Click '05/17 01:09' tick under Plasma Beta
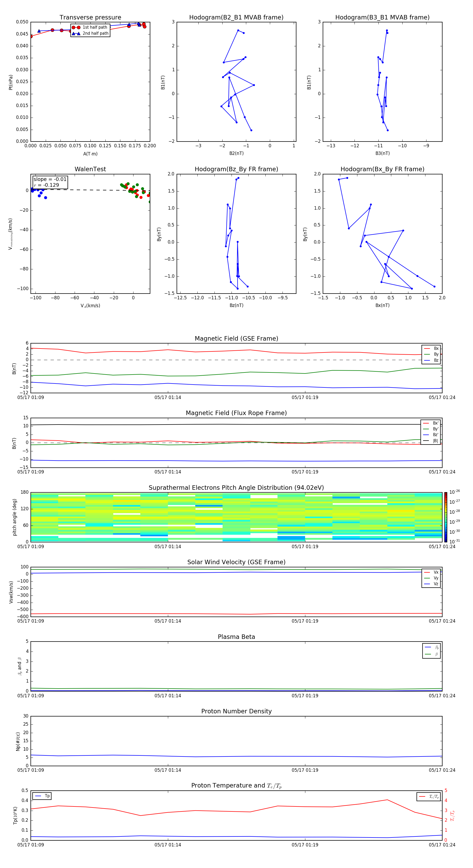Image resolution: width=473 pixels, height=868 pixels. 31,695
